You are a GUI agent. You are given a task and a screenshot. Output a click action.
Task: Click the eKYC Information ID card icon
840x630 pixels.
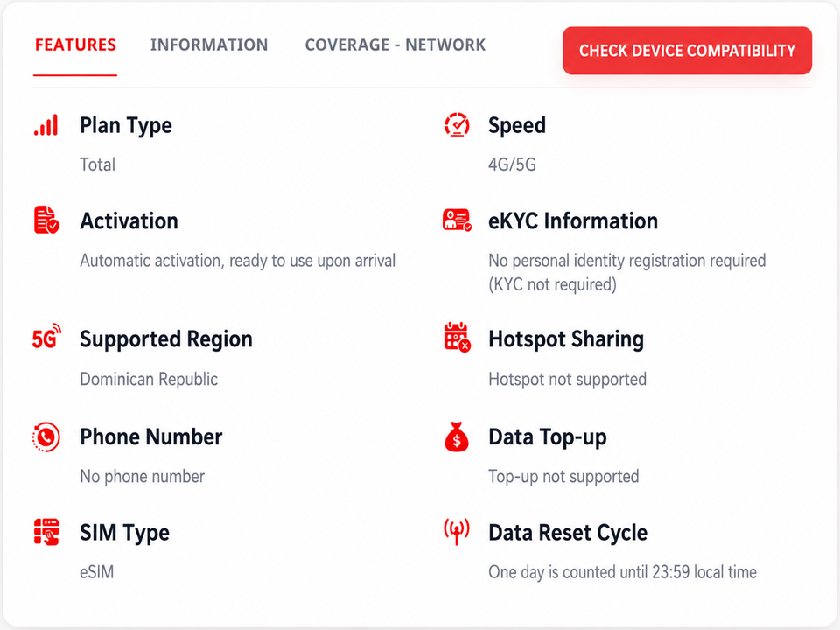click(x=457, y=220)
